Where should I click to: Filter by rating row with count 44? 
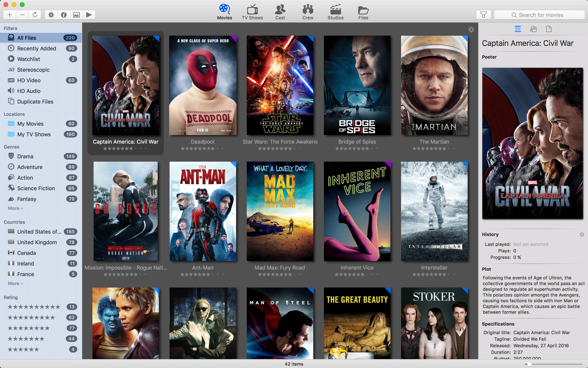pos(41,339)
